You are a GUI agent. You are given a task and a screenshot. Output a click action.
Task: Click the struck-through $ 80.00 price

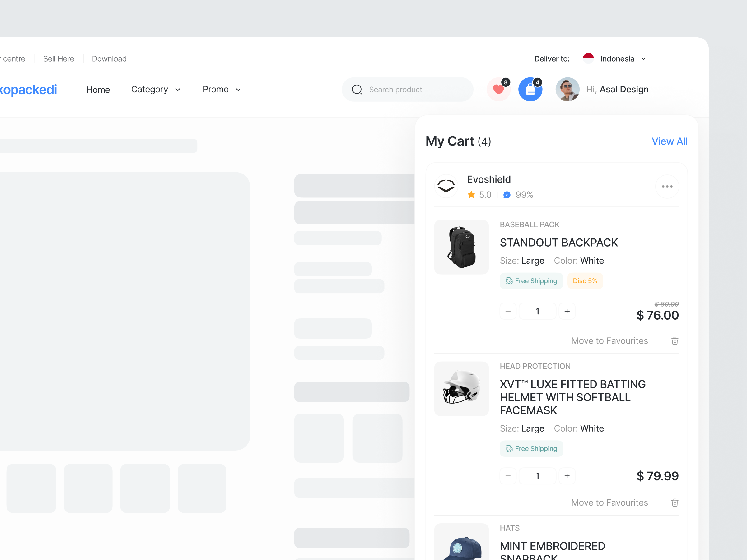coord(666,304)
